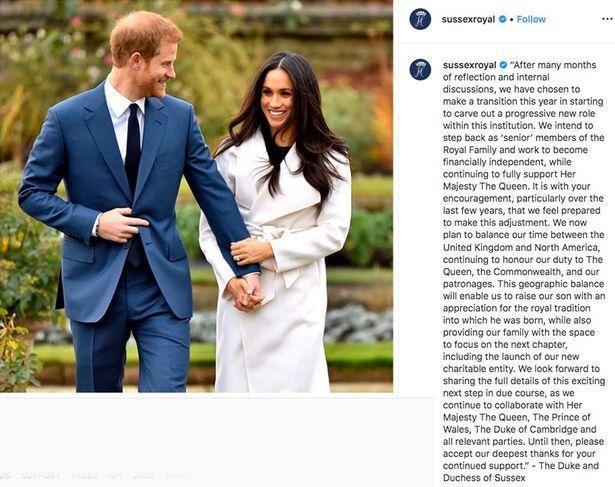Click the caption's opening words 'After many months'

(555, 65)
